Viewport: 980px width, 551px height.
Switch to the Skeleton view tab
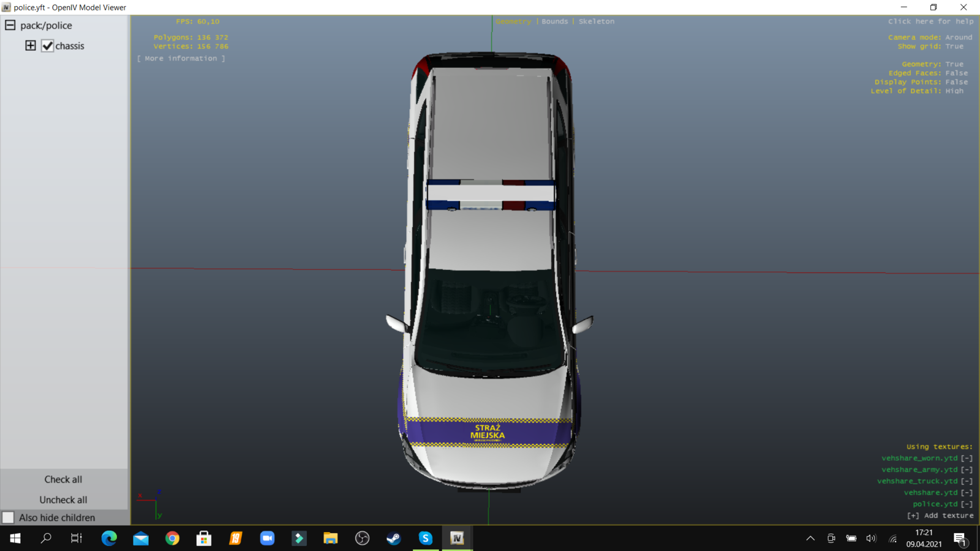[596, 21]
